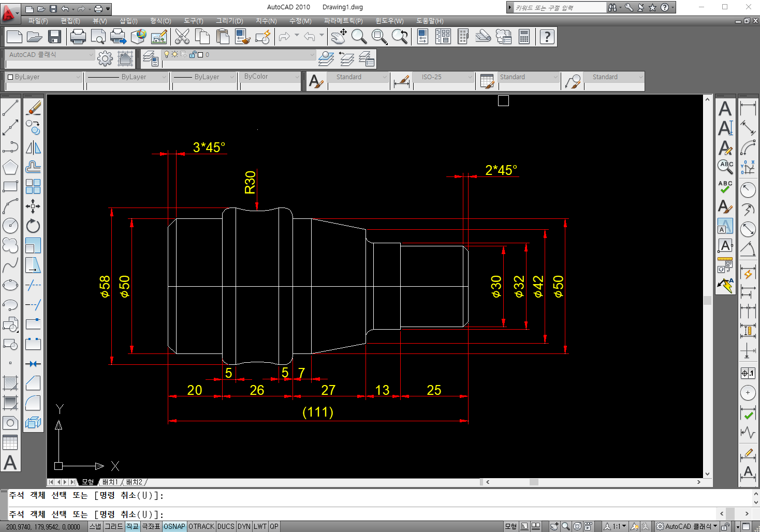Screen dimensions: 760x532
Task: Select the Rectangle draw tool
Action: [10, 187]
